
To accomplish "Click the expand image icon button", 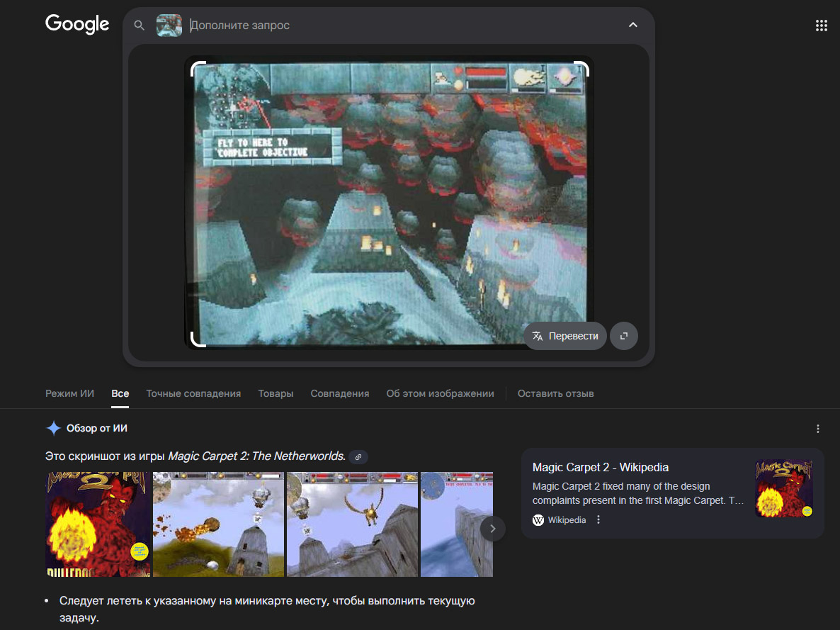I will pyautogui.click(x=623, y=336).
